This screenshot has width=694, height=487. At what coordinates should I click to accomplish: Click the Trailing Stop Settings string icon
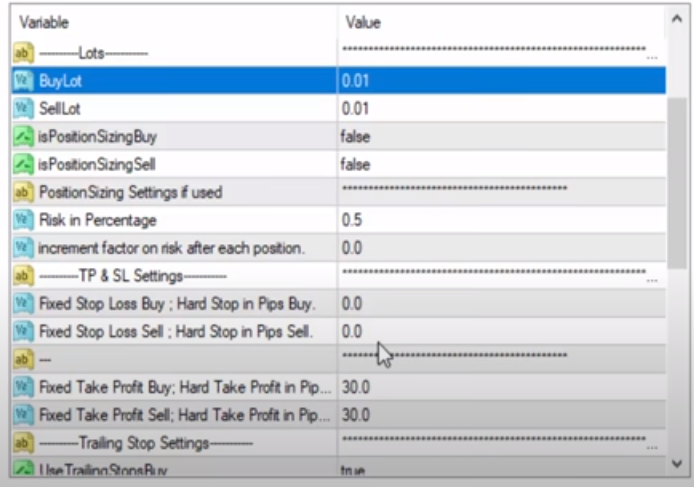[x=23, y=442]
